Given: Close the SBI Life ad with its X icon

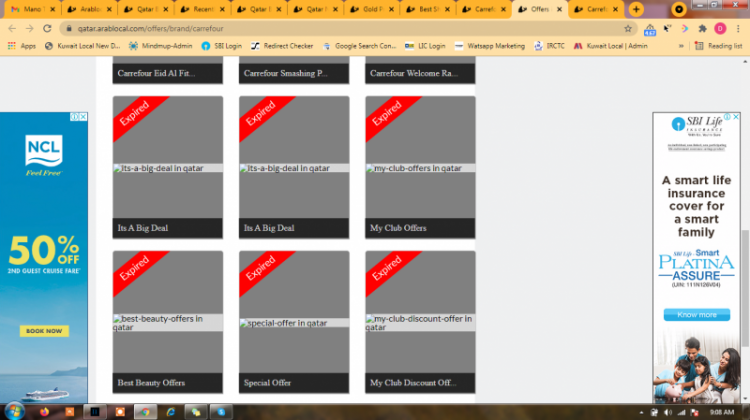Looking at the screenshot, I should coord(736,117).
